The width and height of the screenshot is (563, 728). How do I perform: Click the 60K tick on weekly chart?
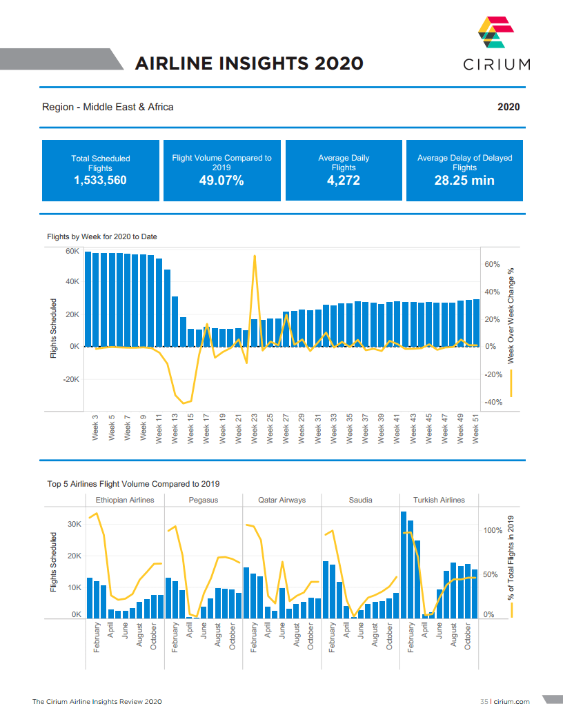point(72,251)
